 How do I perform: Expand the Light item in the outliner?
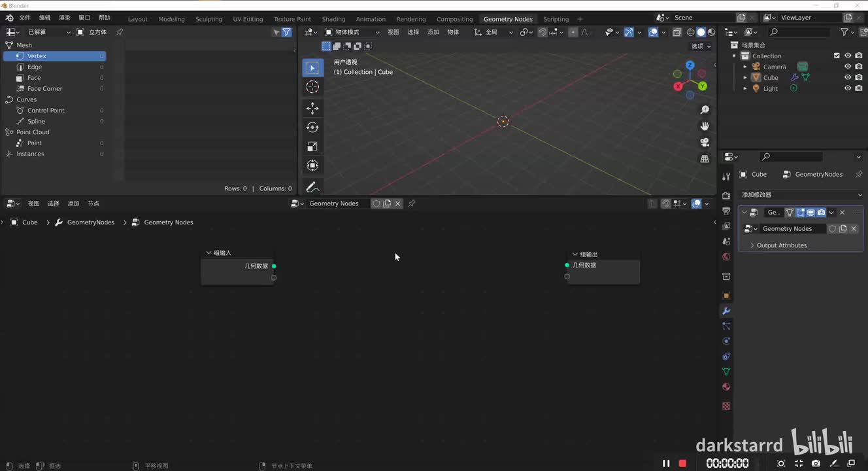tap(745, 88)
